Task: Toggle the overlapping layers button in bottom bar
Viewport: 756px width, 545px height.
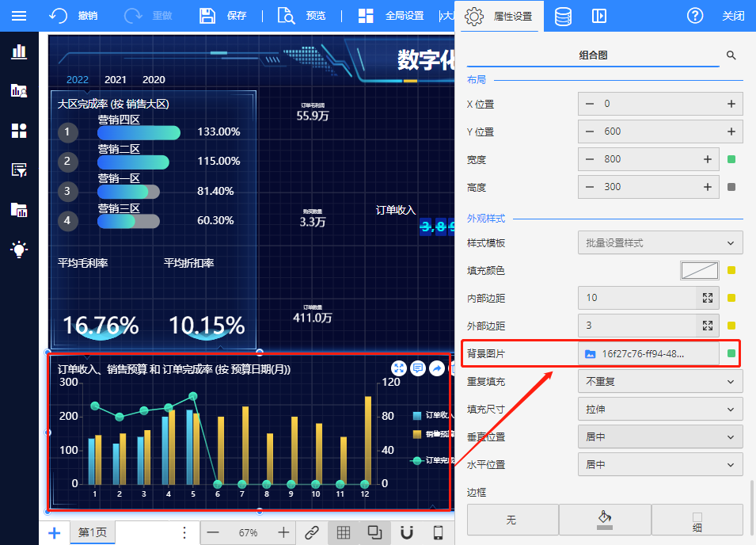Action: click(x=375, y=533)
